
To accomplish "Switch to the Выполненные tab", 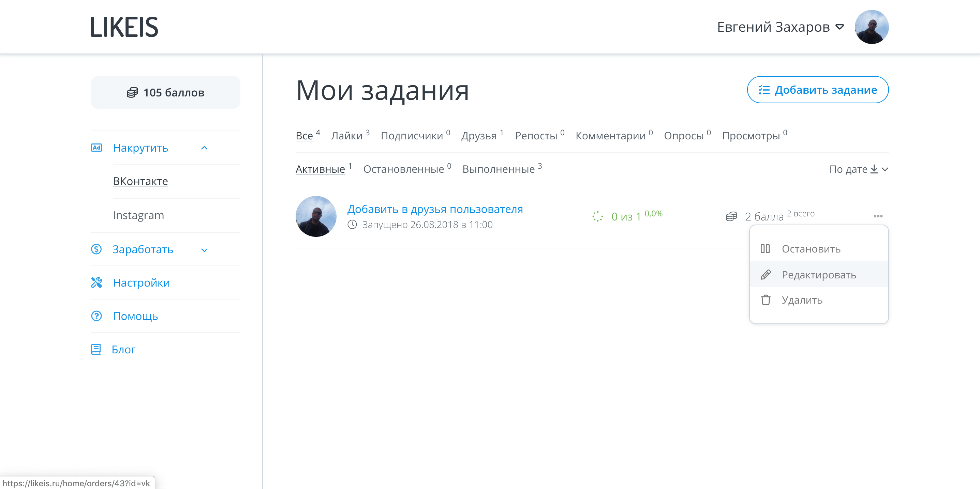I will (499, 169).
